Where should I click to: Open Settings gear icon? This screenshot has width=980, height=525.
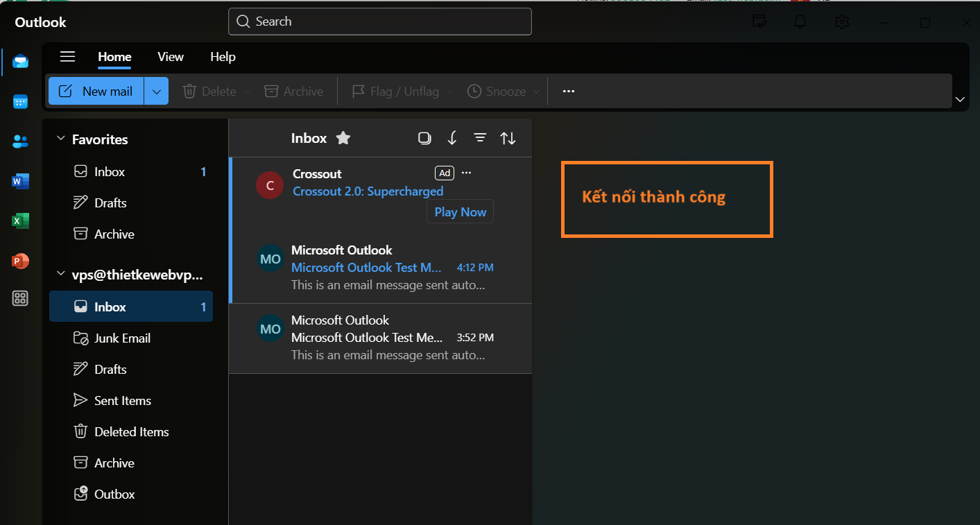842,22
